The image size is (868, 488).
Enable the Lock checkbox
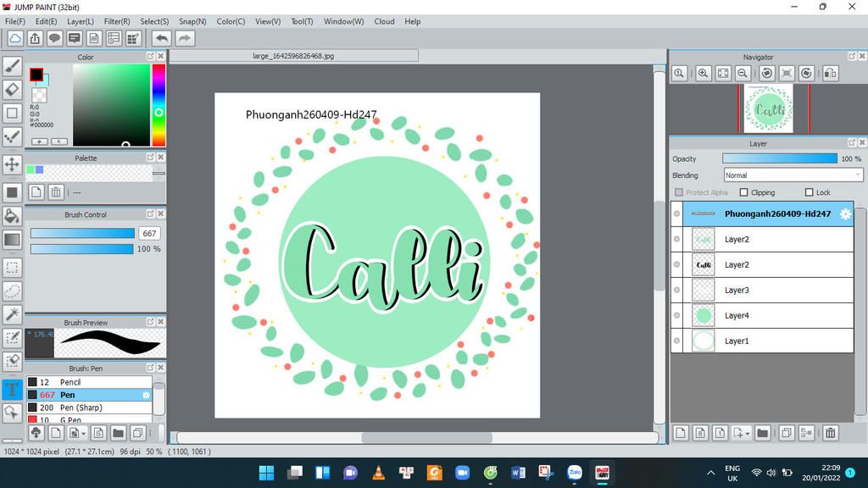click(809, 192)
